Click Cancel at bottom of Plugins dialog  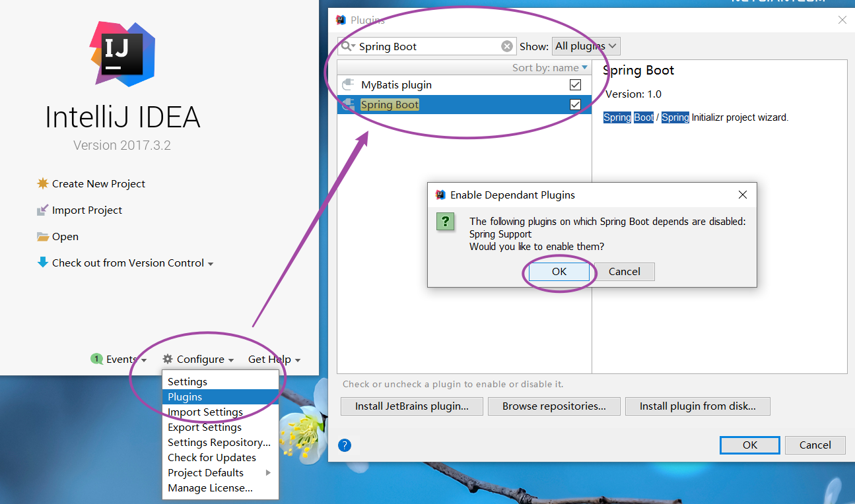tap(815, 445)
